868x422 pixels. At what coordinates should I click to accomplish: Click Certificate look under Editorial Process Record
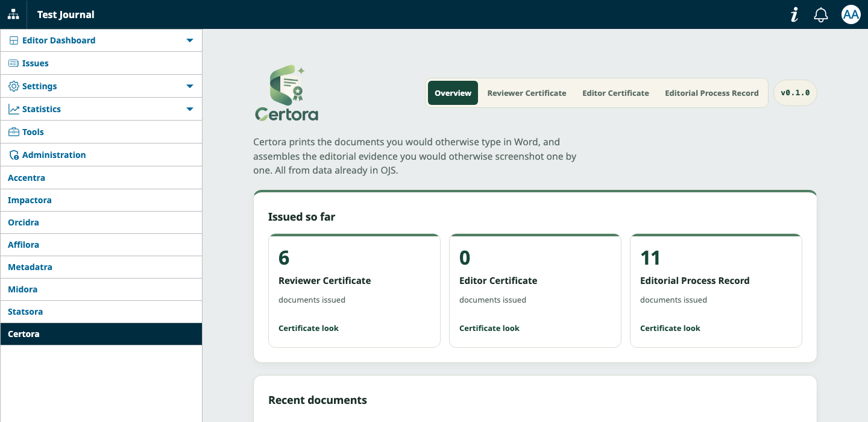pyautogui.click(x=670, y=328)
